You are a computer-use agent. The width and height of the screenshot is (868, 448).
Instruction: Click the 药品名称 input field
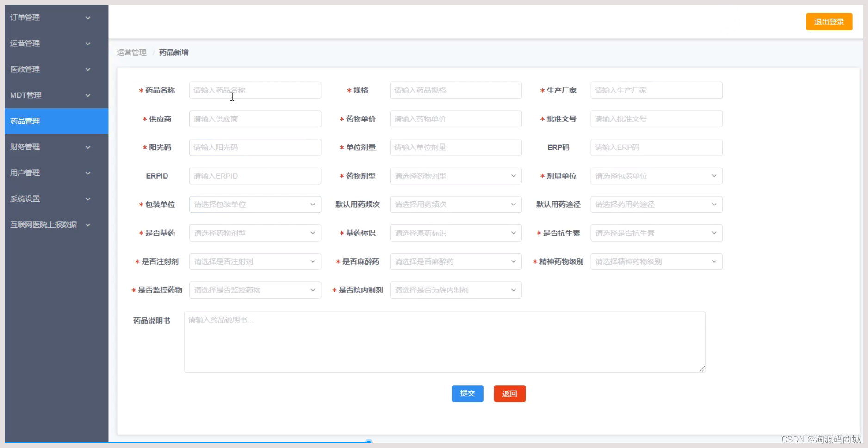pos(254,90)
